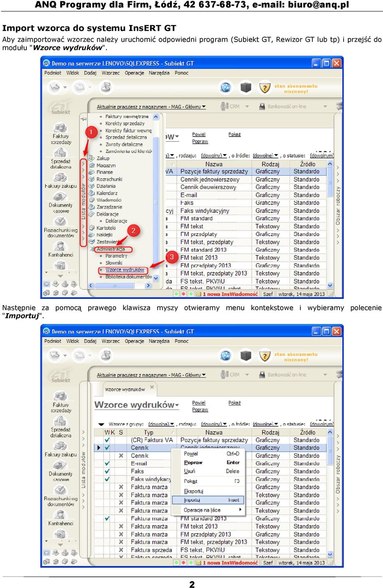
Task: Click the back arrow icon in the lower screenshot
Action: tap(55, 355)
